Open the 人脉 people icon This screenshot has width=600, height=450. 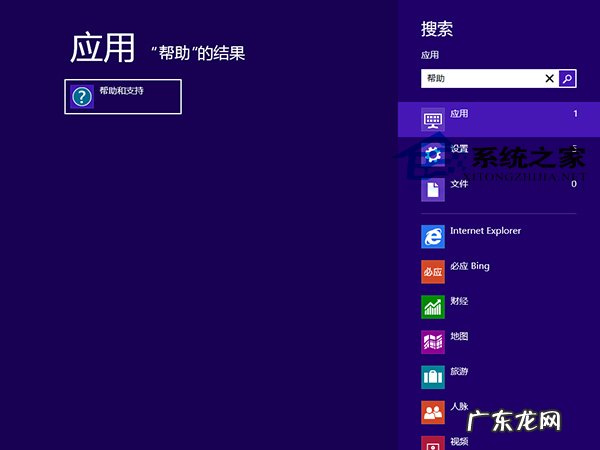pyautogui.click(x=433, y=412)
